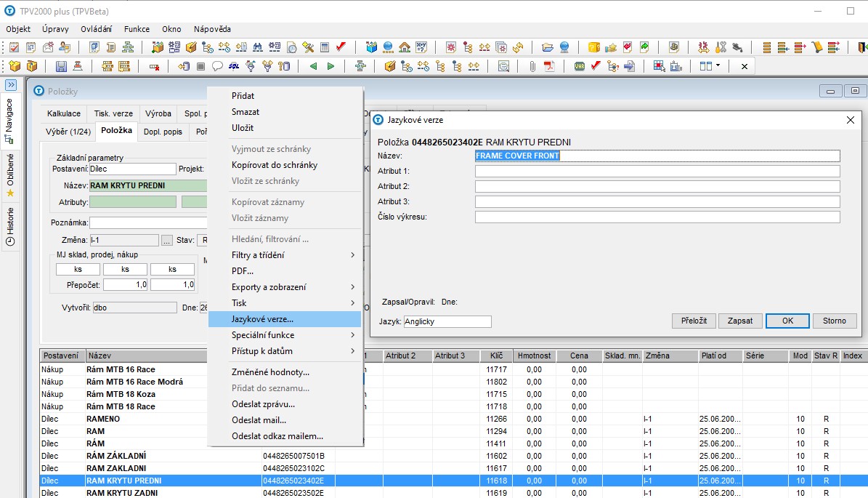Image resolution: width=868 pixels, height=498 pixels.
Task: Click the user with folder icon
Action: 65,48
